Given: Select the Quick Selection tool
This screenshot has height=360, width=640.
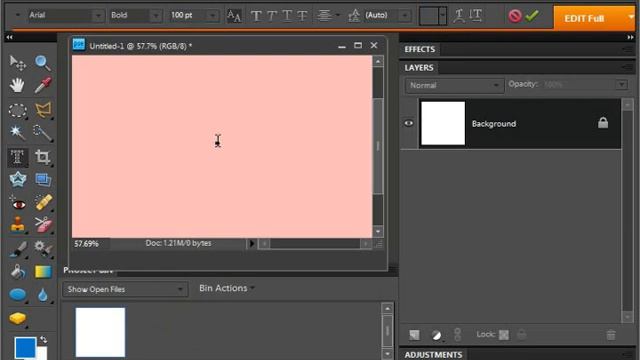Looking at the screenshot, I should click(x=42, y=133).
